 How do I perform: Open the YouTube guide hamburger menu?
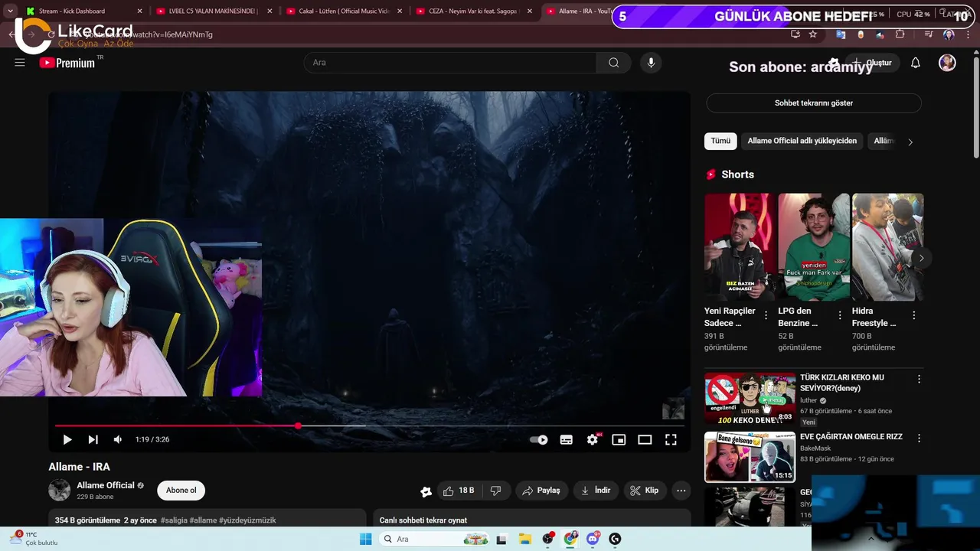pyautogui.click(x=20, y=63)
